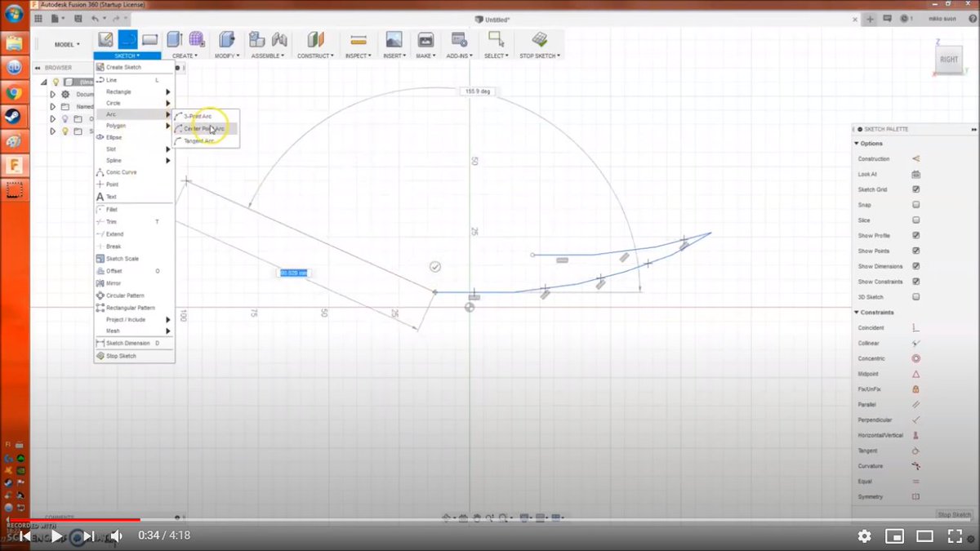Click the Steam icon in Windows taskbar

[14, 117]
